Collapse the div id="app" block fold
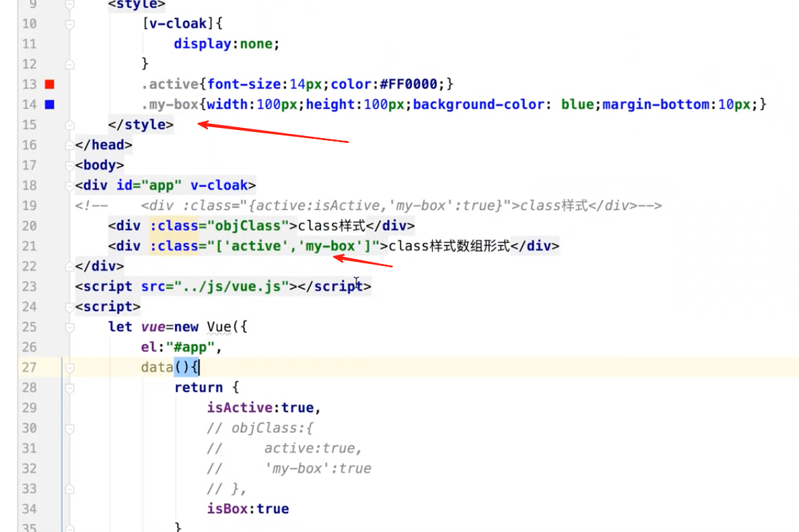Image resolution: width=799 pixels, height=532 pixels. (70, 185)
